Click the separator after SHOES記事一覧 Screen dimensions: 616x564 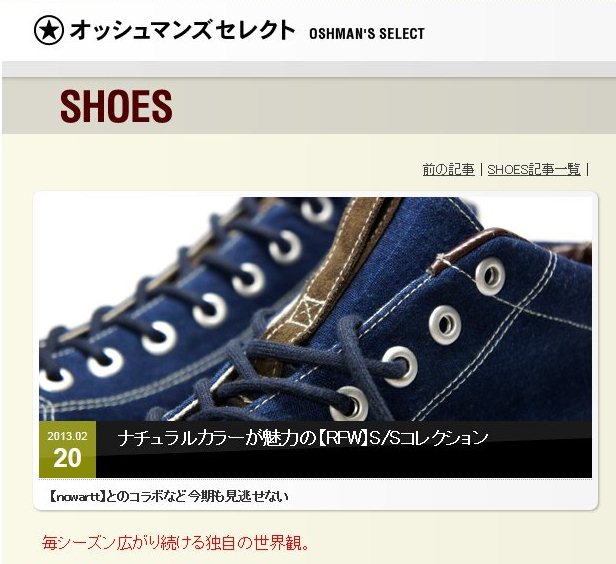[587, 170]
